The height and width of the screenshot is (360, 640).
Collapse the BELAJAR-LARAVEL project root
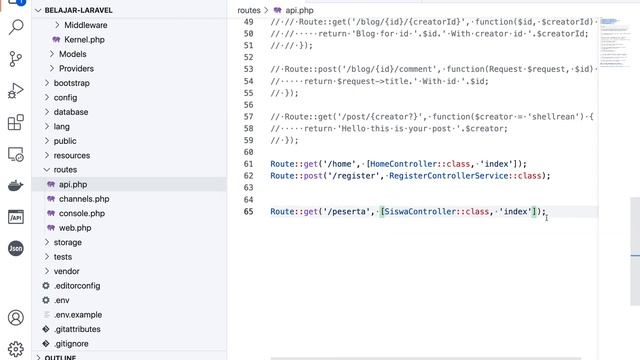(x=38, y=10)
